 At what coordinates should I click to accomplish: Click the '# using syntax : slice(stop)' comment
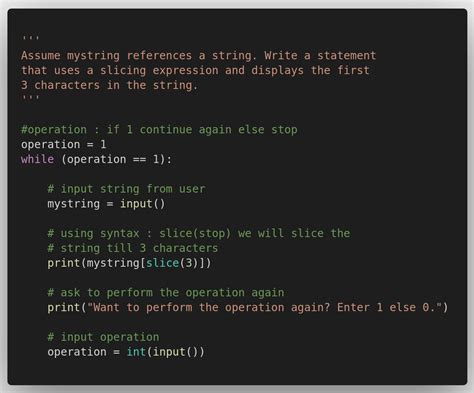tap(199, 233)
